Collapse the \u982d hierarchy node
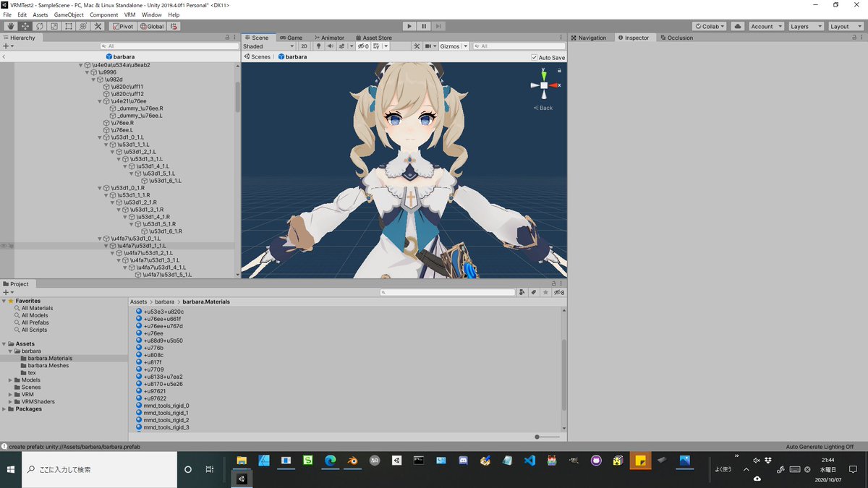The width and height of the screenshot is (868, 488). tap(94, 80)
